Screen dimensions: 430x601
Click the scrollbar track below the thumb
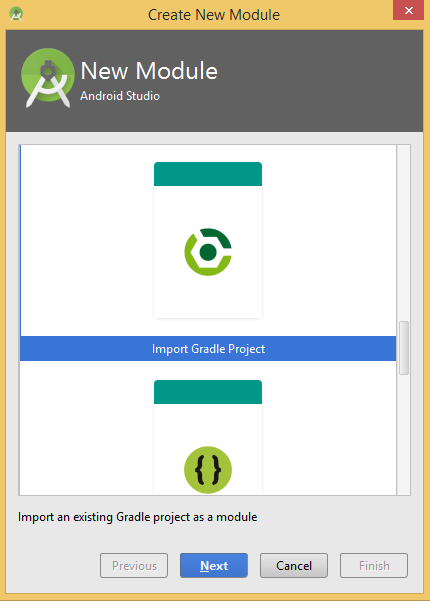tap(404, 435)
